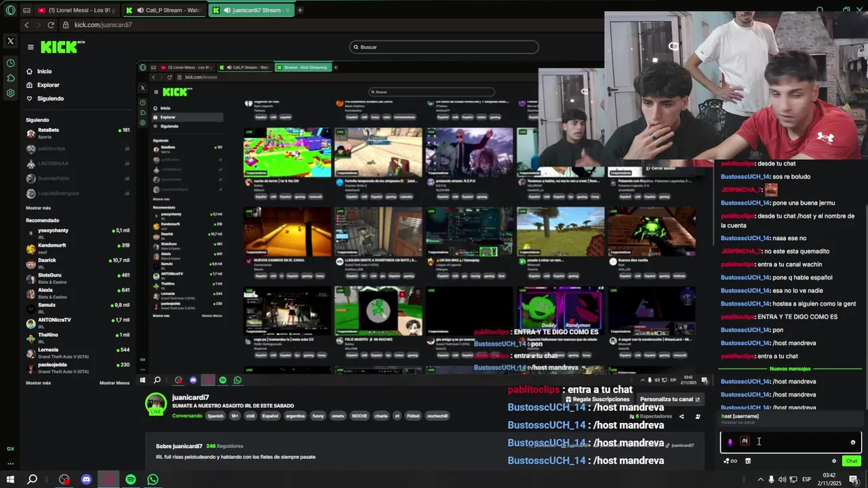The width and height of the screenshot is (868, 488).
Task: Open the extensions cube sidebar icon
Action: 10,78
